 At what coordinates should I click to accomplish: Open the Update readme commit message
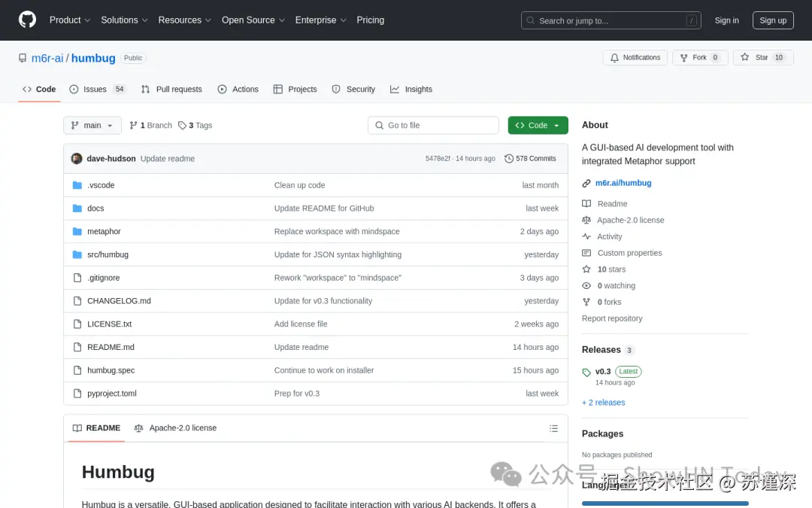pyautogui.click(x=168, y=159)
